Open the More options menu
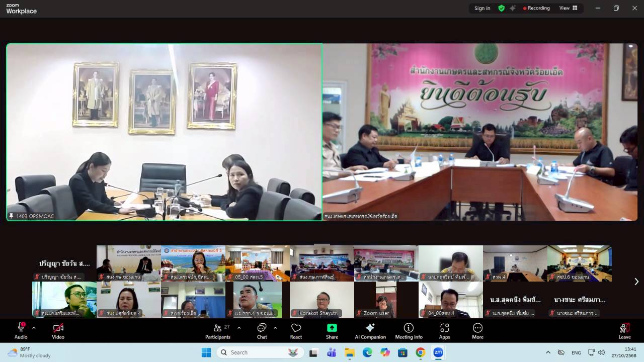644x362 pixels. coord(477,330)
